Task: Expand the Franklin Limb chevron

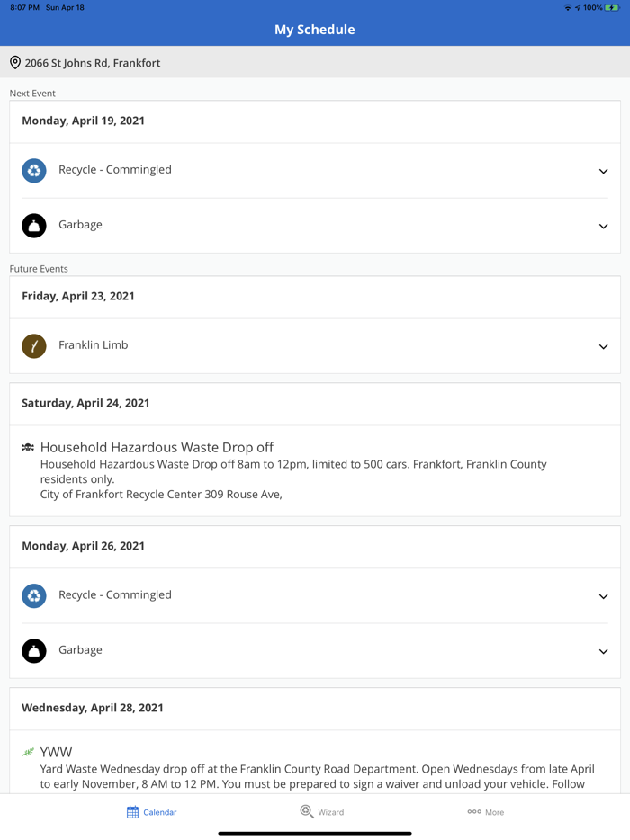Action: (603, 346)
